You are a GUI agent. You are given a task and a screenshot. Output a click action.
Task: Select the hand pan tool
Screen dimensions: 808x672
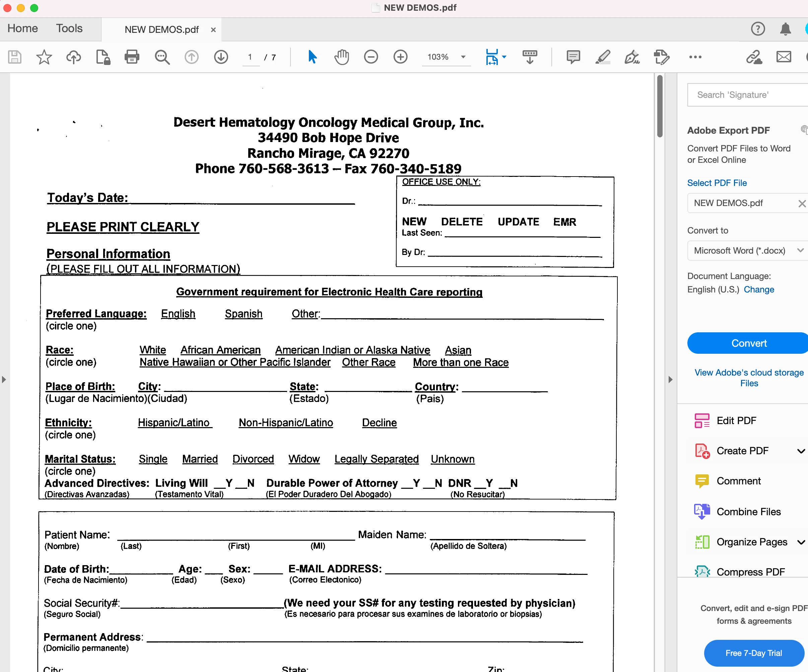click(341, 57)
